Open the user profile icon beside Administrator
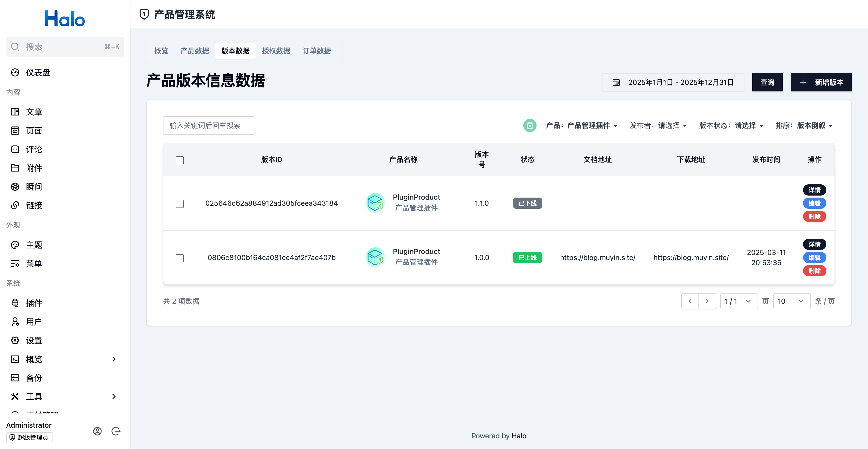 97,431
